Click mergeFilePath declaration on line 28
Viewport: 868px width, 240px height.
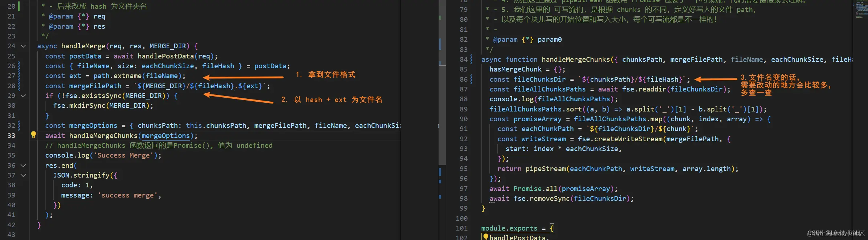[95, 86]
